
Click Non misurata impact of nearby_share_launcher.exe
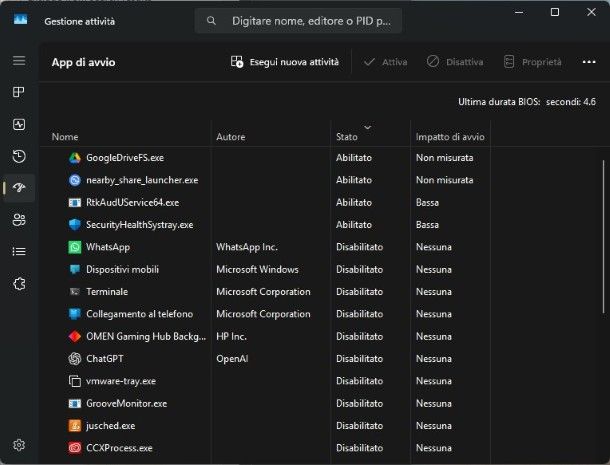[x=445, y=180]
